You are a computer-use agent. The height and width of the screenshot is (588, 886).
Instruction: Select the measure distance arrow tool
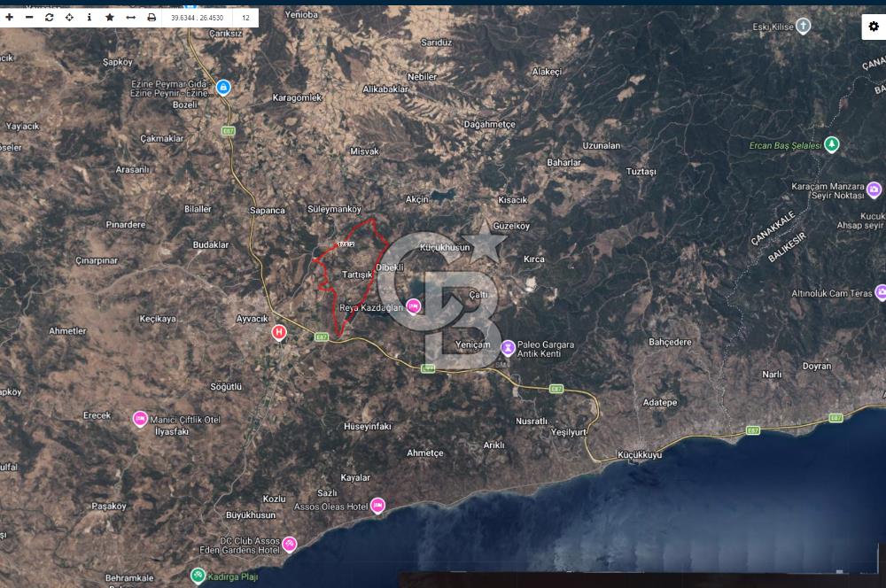point(130,18)
